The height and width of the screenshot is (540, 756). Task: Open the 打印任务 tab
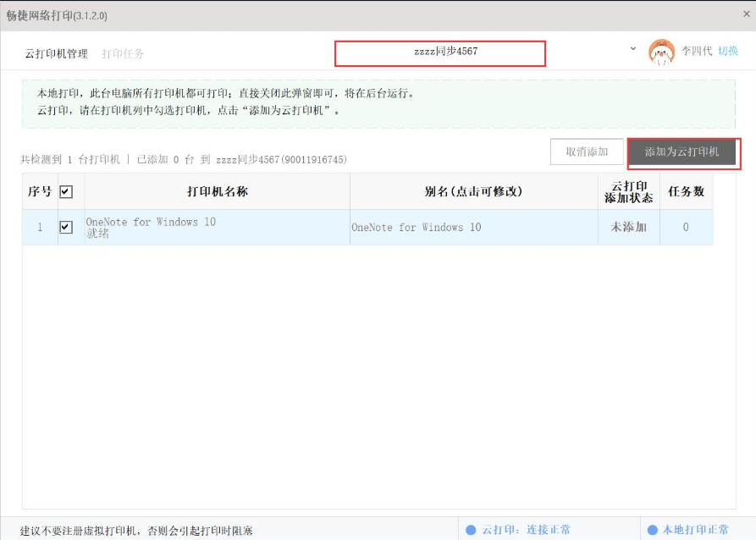tap(123, 53)
